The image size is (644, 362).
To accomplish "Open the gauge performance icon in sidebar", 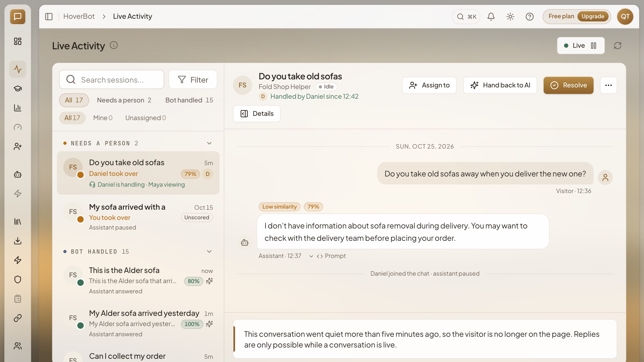I will 18,127.
